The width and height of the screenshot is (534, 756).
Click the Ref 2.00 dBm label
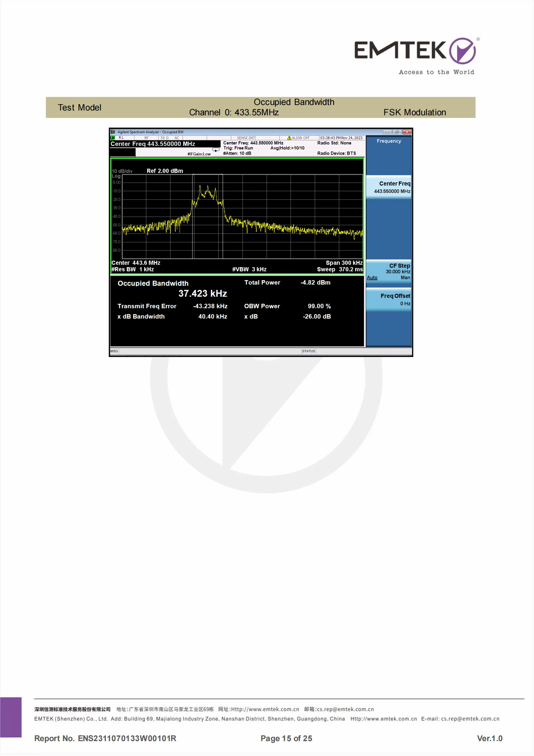click(x=165, y=171)
